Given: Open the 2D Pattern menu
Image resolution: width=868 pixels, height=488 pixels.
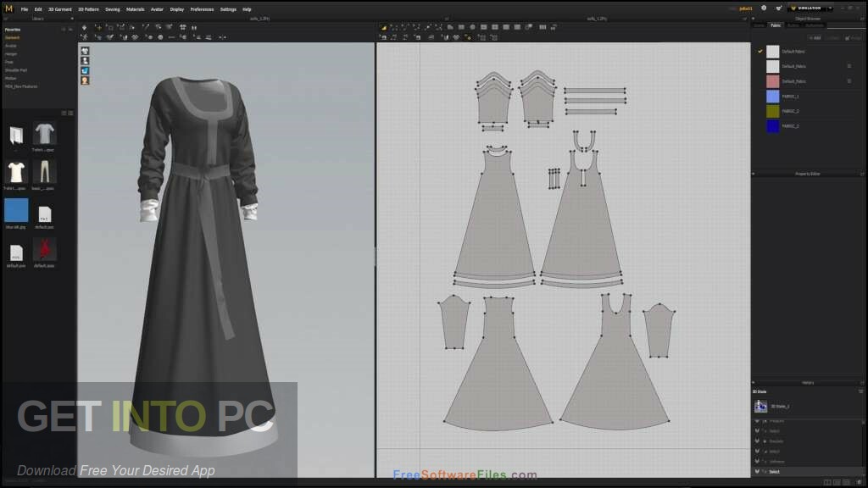Looking at the screenshot, I should click(88, 9).
